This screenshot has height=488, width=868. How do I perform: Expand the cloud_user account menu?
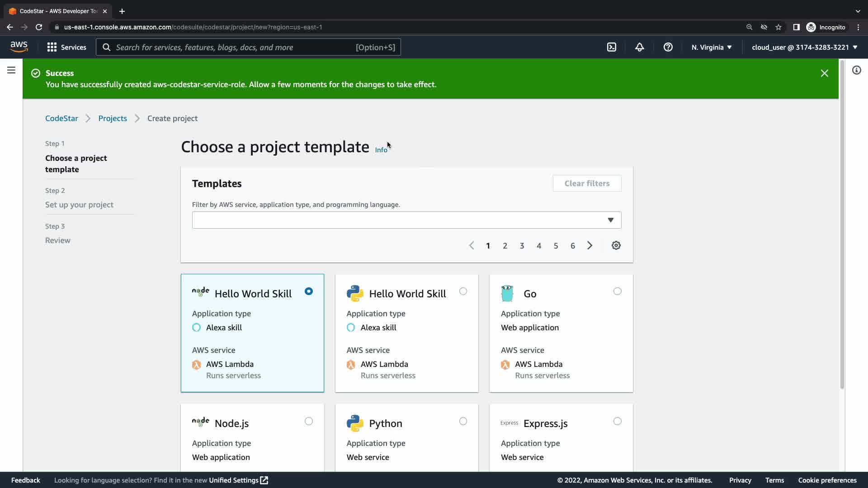(x=804, y=47)
